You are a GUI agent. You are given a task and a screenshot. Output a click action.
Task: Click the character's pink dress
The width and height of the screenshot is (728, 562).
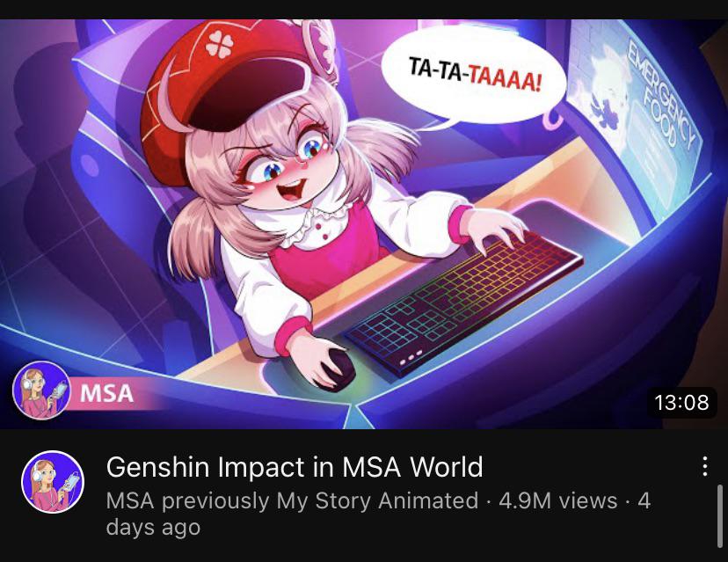point(327,251)
